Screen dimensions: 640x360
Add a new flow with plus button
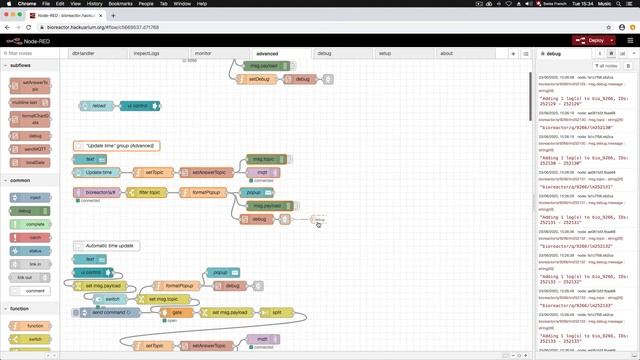(x=513, y=54)
